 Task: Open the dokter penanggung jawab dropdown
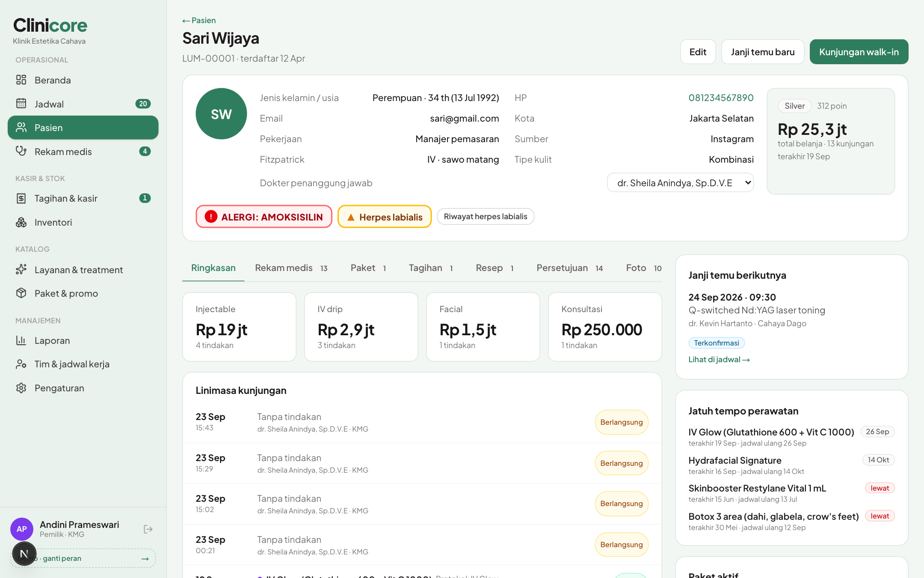(x=680, y=183)
